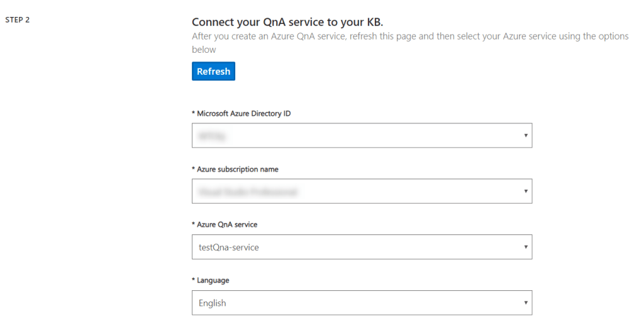
Task: Open the Microsoft Azure Directory ID dropdown
Action: click(362, 135)
